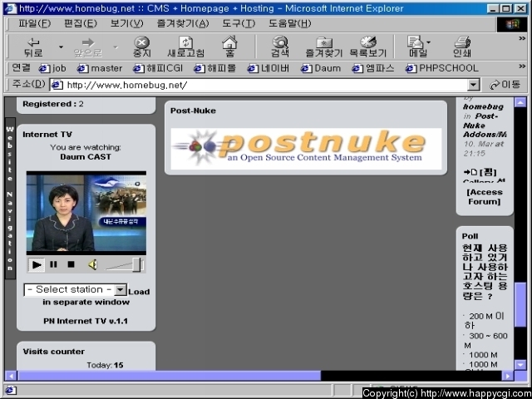Viewport: 532px width, 399px height.
Task: Click the Back (뒤로) toolbar button
Action: pos(33,47)
